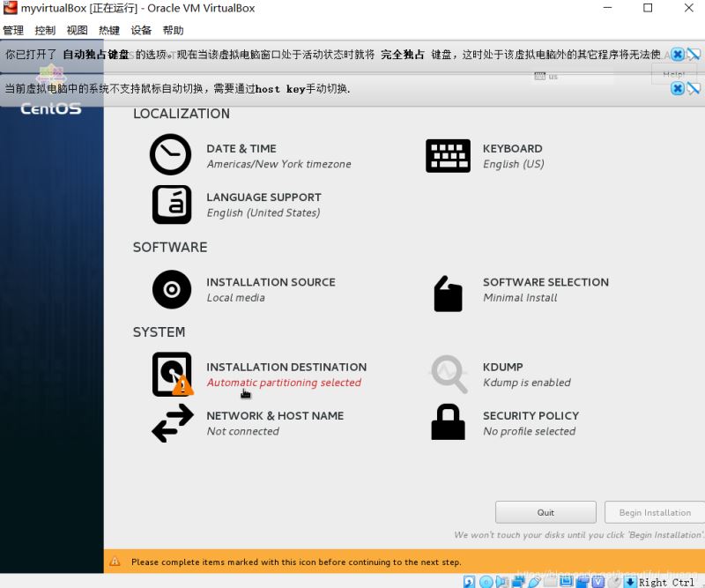
Task: Click the network adapter status icon
Action: pos(517,582)
